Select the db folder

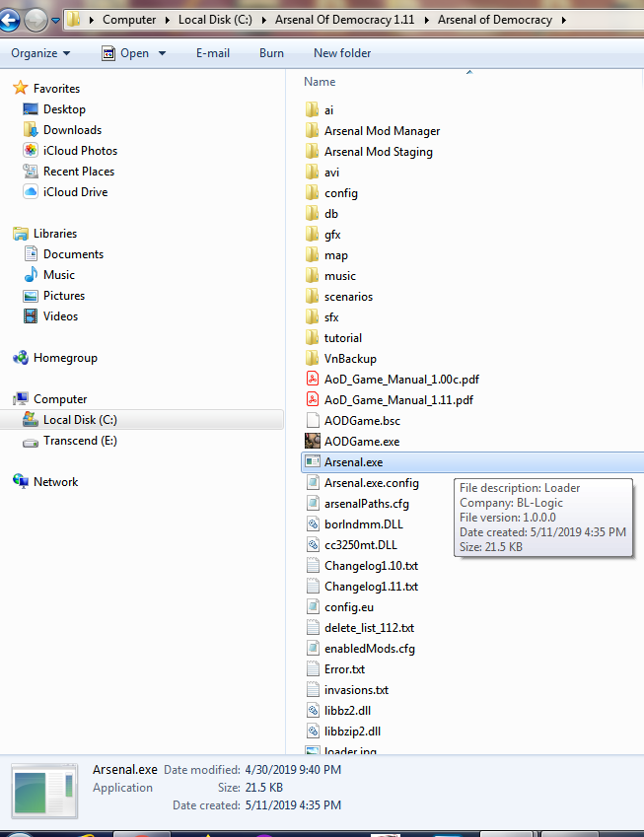pos(322,214)
